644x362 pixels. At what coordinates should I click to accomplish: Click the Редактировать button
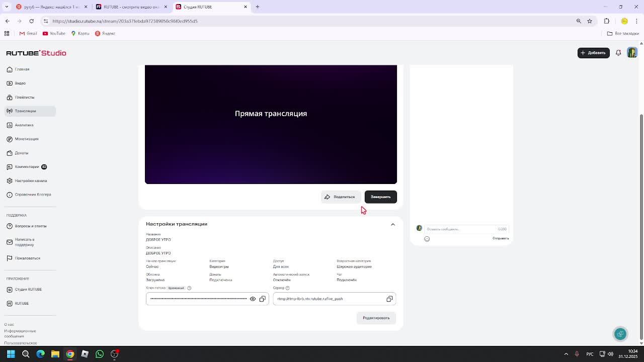(x=376, y=318)
